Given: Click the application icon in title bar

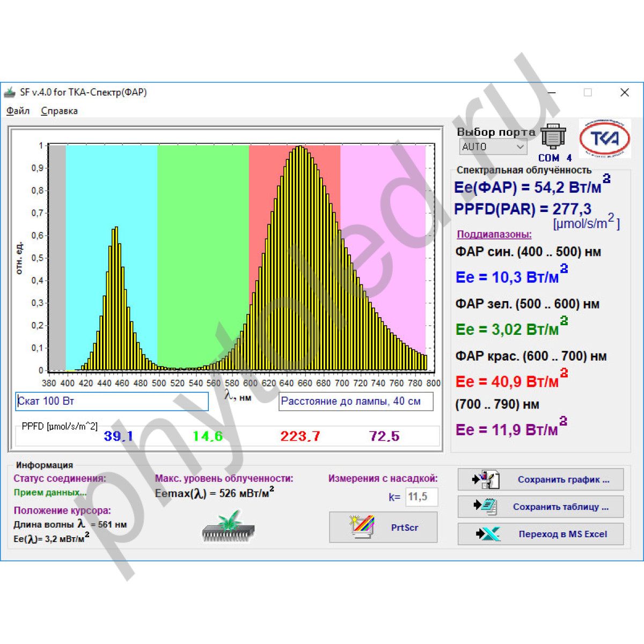Looking at the screenshot, I should tap(10, 92).
